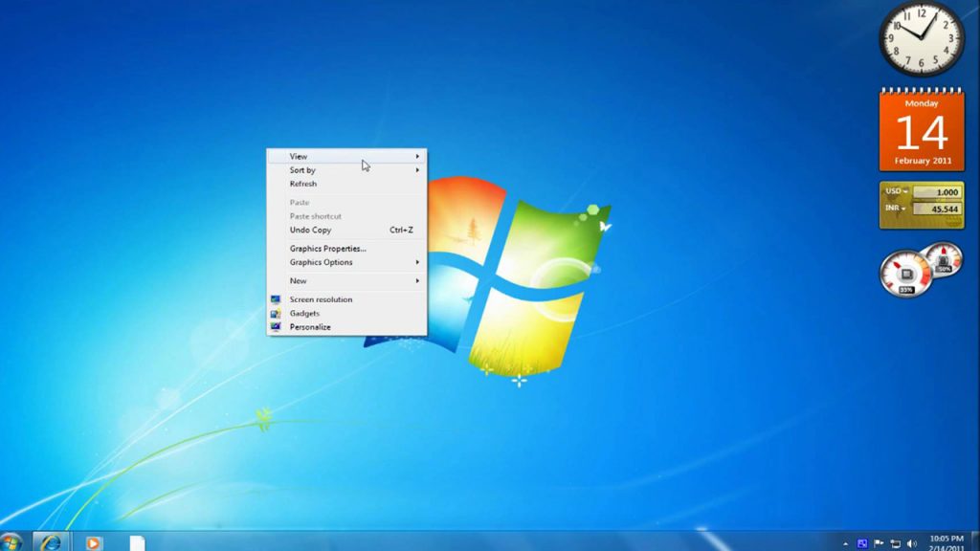This screenshot has height=551, width=980.
Task: Choose Refresh from the context menu
Action: (x=303, y=184)
